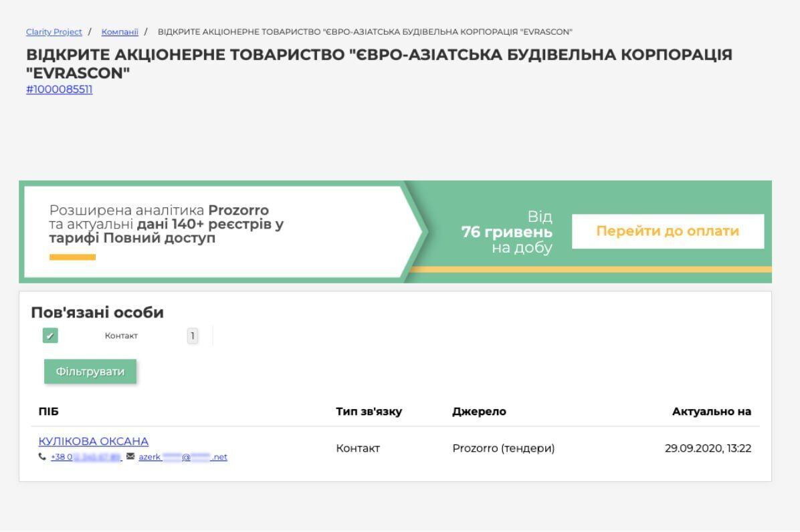The width and height of the screenshot is (800, 532).
Task: Open company code link #1000085511
Action: pyautogui.click(x=59, y=89)
